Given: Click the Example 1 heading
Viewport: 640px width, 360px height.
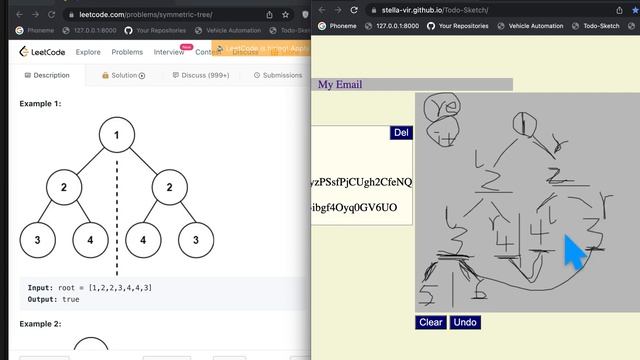Looking at the screenshot, I should [40, 104].
